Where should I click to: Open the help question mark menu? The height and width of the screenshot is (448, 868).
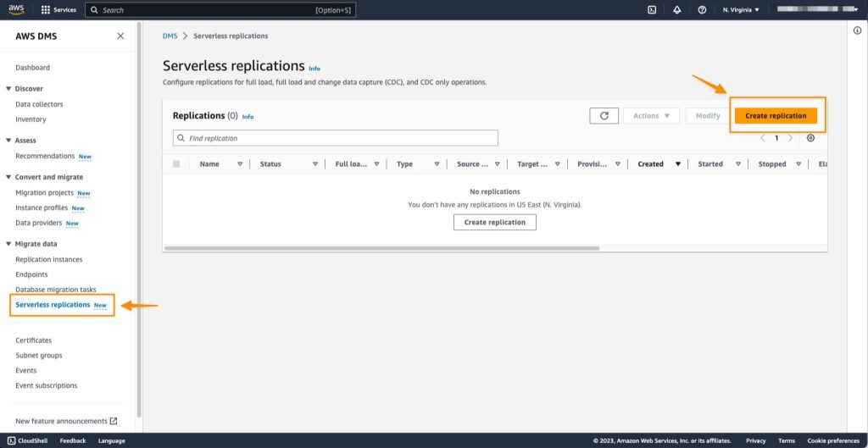(x=702, y=10)
